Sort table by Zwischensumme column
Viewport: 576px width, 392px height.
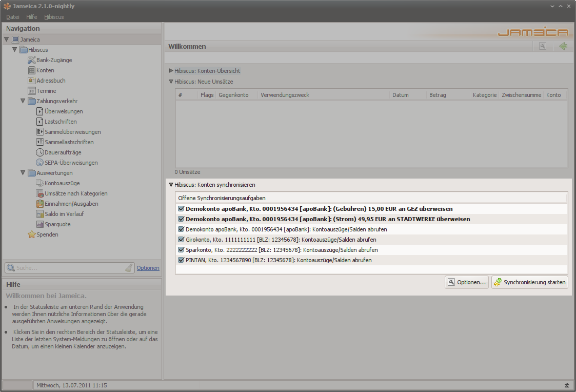coord(521,95)
